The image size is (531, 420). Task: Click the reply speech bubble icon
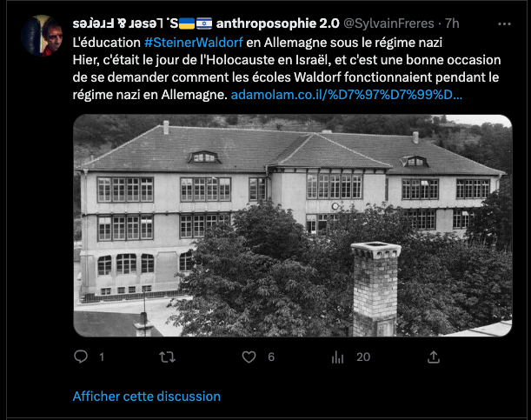coord(81,357)
